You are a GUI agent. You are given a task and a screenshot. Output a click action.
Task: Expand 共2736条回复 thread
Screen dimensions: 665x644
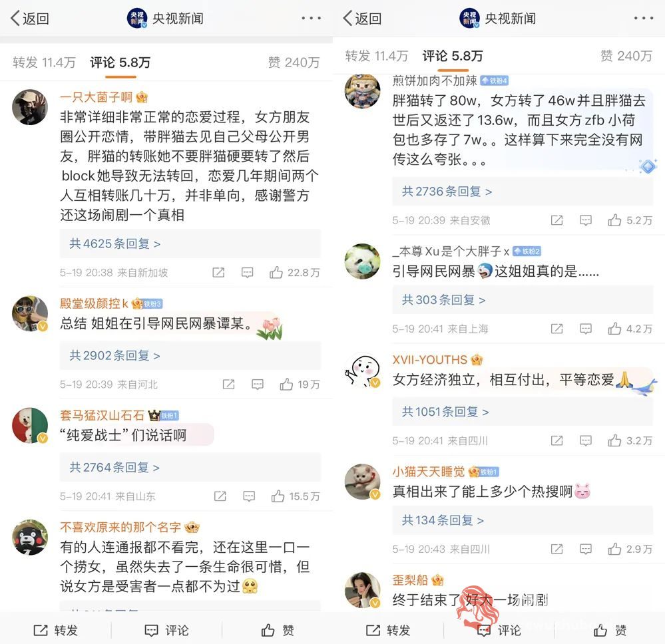[447, 192]
